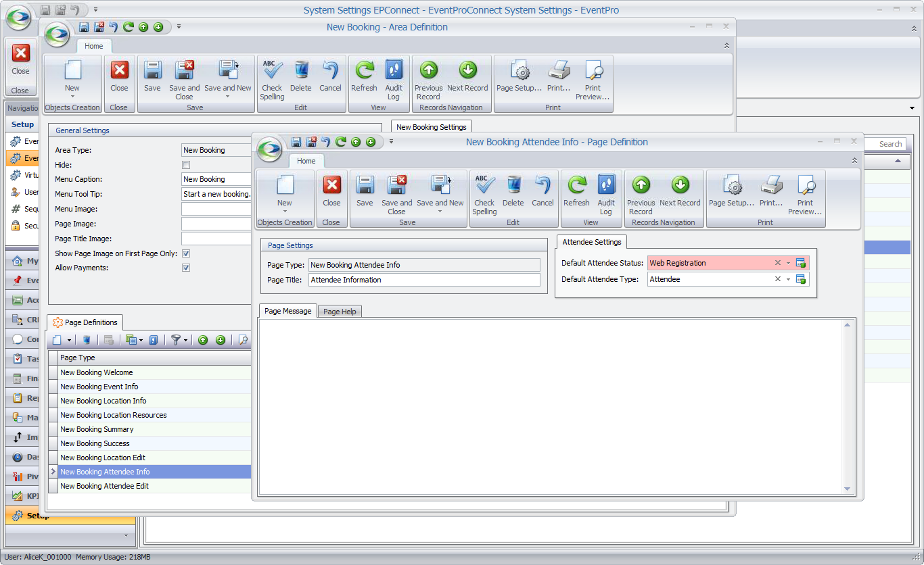
Task: Click Print in the Page Definition ribbon
Action: [771, 192]
